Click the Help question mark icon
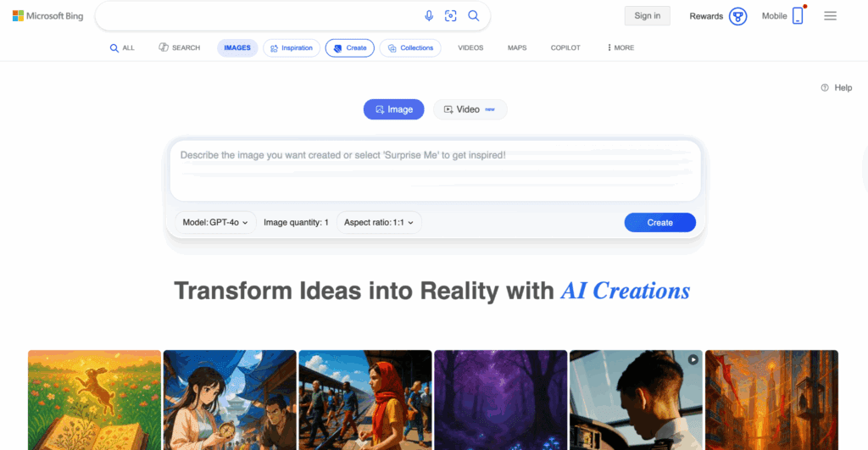Viewport: 868px width, 450px height. click(825, 87)
